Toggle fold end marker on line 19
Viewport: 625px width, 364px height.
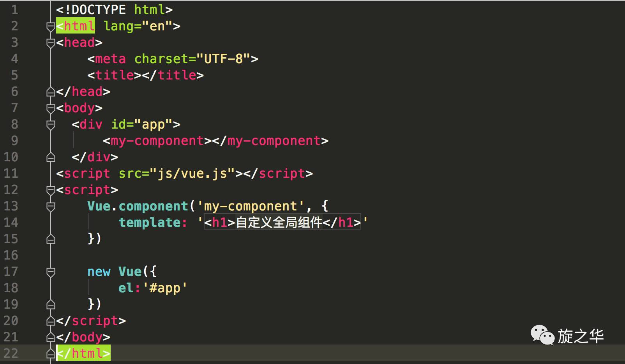tap(51, 305)
